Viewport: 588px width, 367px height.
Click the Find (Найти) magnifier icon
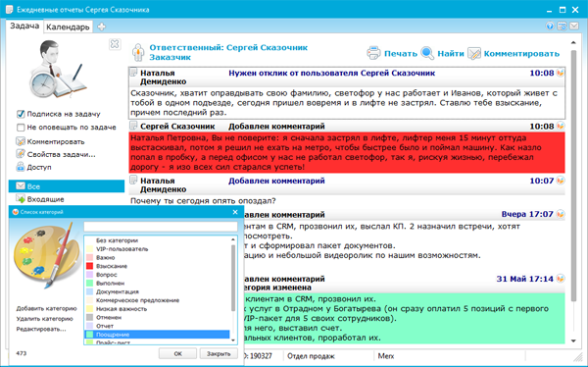click(x=427, y=53)
